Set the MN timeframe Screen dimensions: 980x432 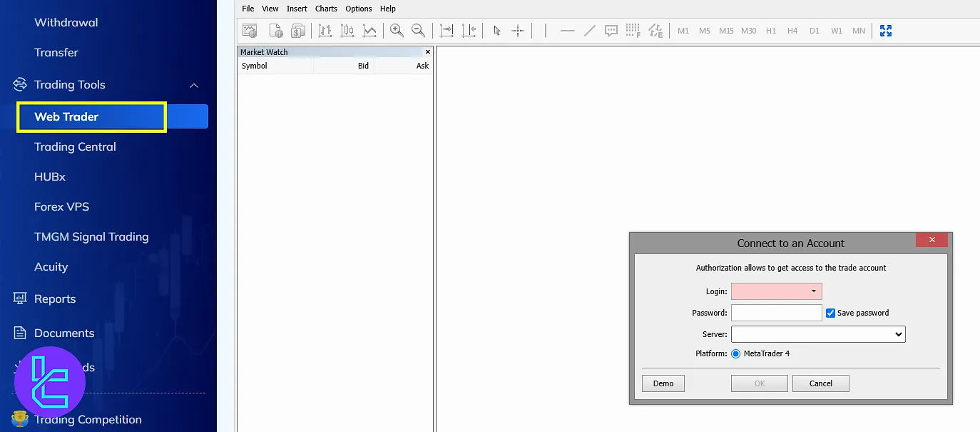click(859, 31)
